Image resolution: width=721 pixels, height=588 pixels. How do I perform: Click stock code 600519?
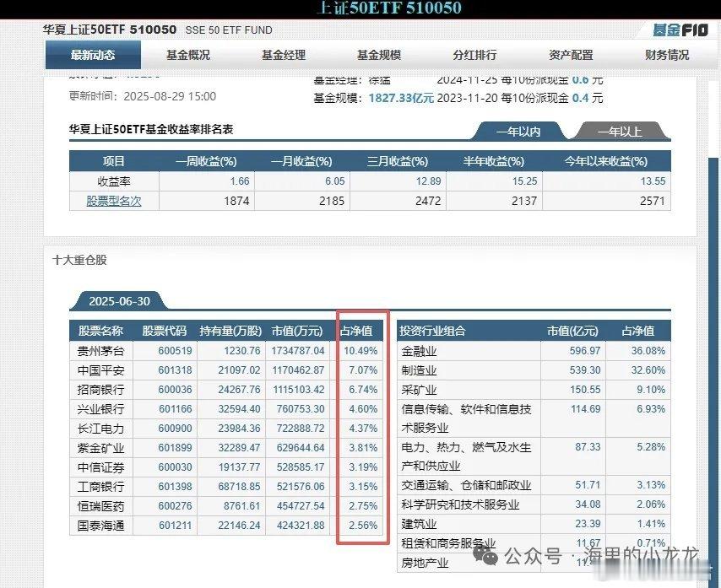(x=175, y=350)
